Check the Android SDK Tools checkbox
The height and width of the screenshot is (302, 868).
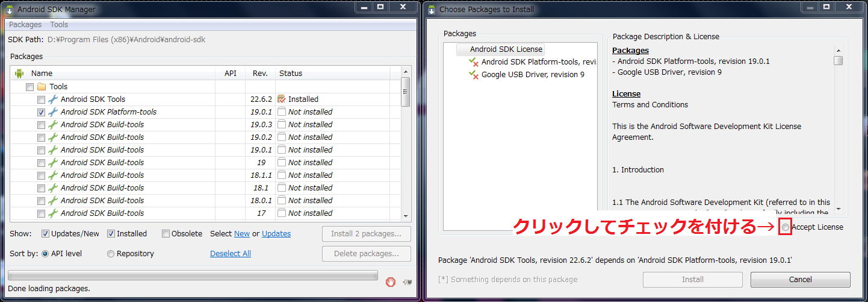[41, 99]
